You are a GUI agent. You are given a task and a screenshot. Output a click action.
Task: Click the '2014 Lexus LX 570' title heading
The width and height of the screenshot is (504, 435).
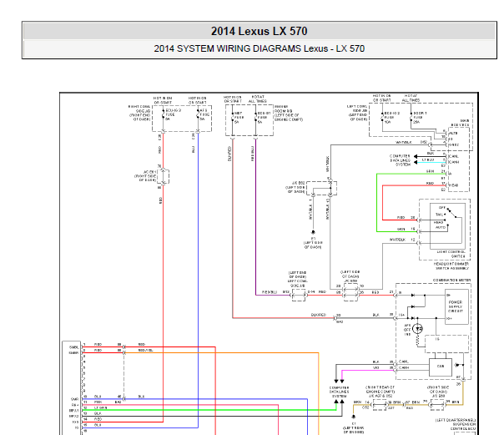click(259, 31)
